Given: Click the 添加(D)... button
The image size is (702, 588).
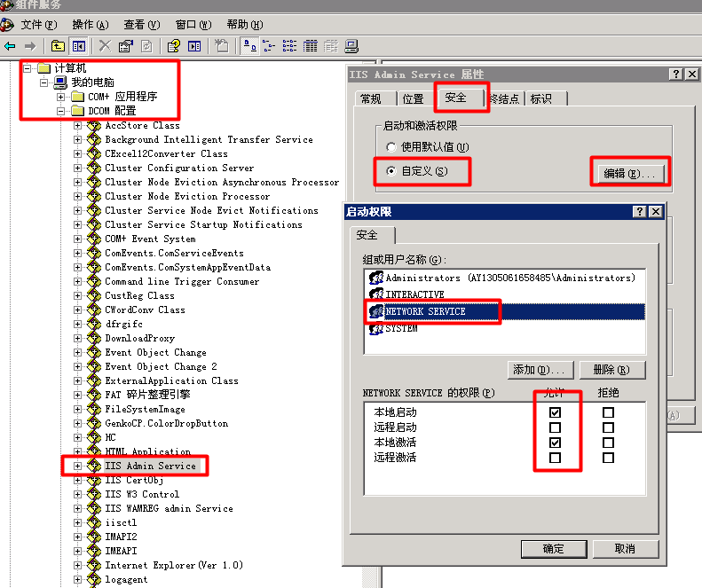Looking at the screenshot, I should click(x=539, y=369).
